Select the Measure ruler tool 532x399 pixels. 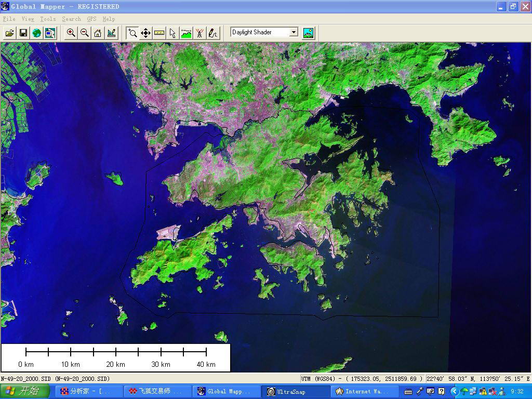click(x=159, y=33)
